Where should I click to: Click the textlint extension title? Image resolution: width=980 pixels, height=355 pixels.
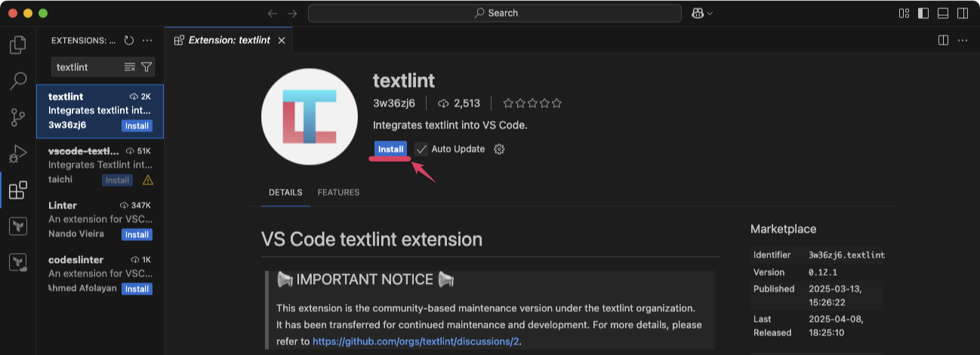[x=404, y=80]
